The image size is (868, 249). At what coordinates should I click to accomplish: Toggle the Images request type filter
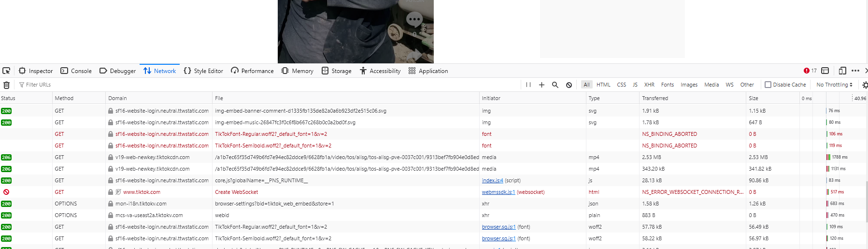(689, 85)
